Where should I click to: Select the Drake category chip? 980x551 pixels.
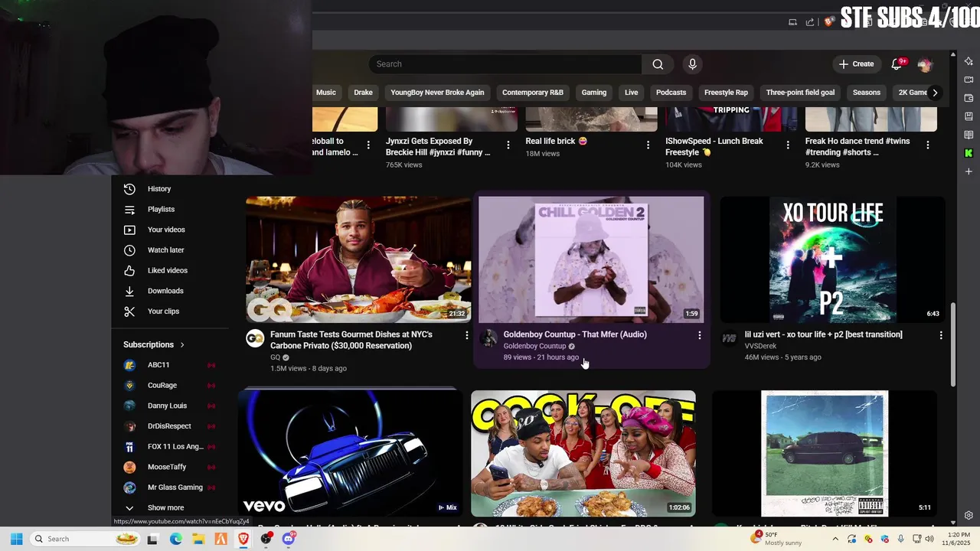click(363, 93)
